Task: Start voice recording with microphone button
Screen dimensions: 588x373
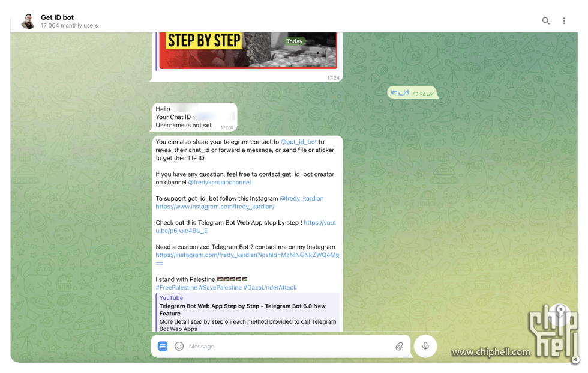Action: point(425,346)
